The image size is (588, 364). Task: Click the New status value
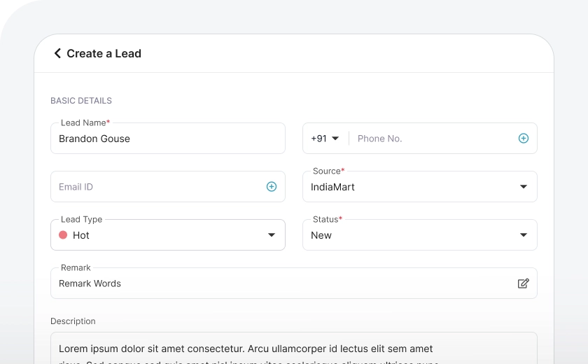(x=321, y=235)
